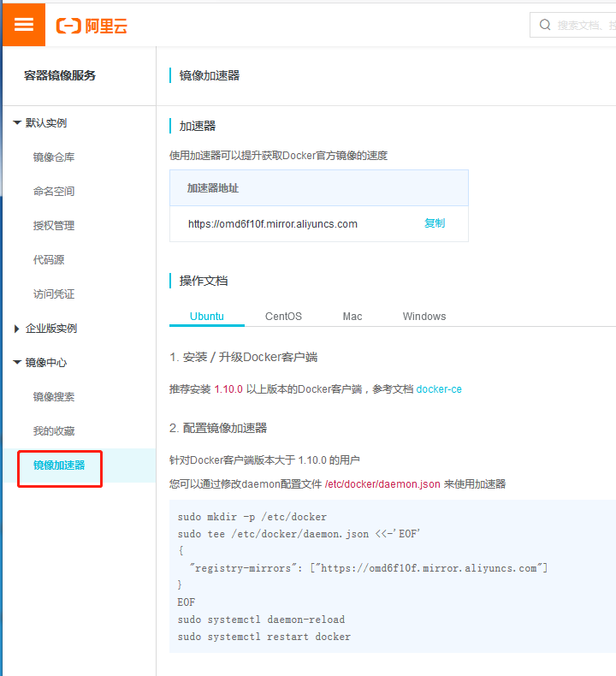The image size is (616, 676).
Task: Switch to the Mac tab
Action: [x=352, y=317]
